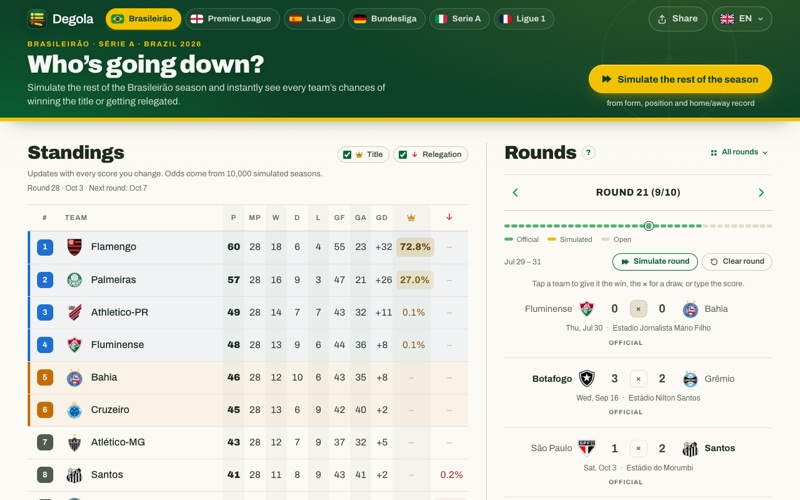Click the red arrow relegation column header
Image resolution: width=800 pixels, height=500 pixels.
[x=449, y=217]
